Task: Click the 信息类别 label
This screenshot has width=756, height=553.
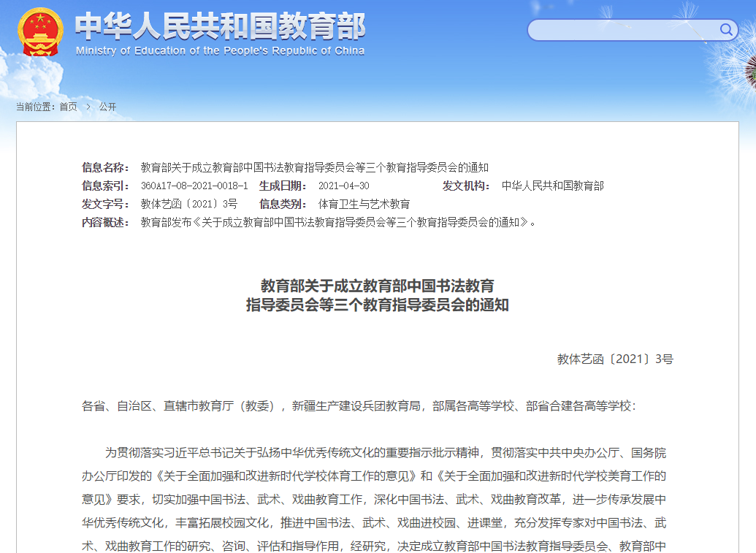Action: tap(283, 204)
